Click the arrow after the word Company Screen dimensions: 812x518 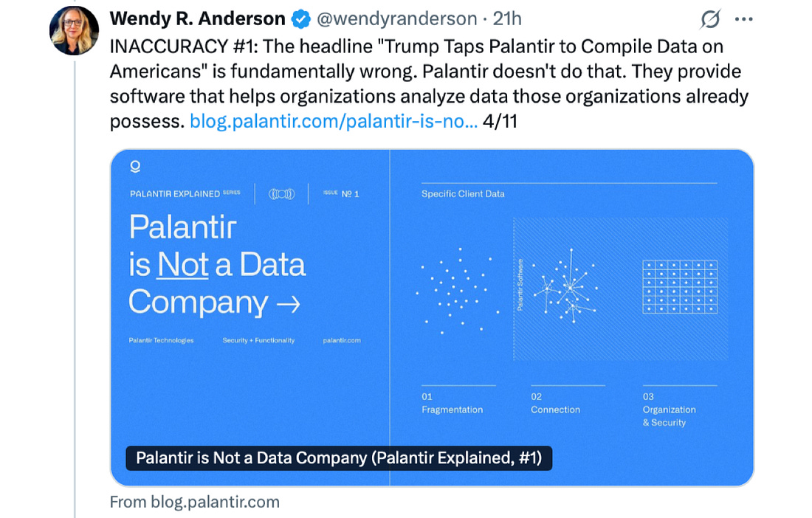(x=288, y=303)
